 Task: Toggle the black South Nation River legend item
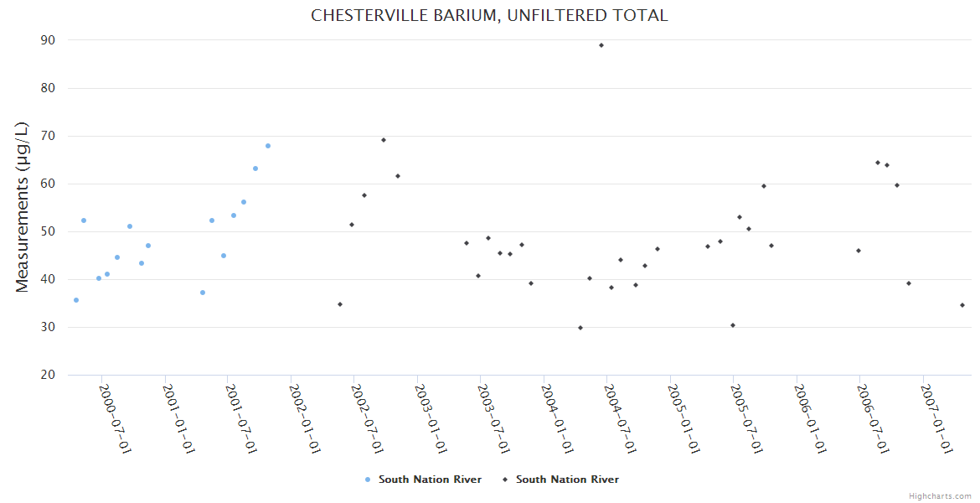click(x=567, y=480)
